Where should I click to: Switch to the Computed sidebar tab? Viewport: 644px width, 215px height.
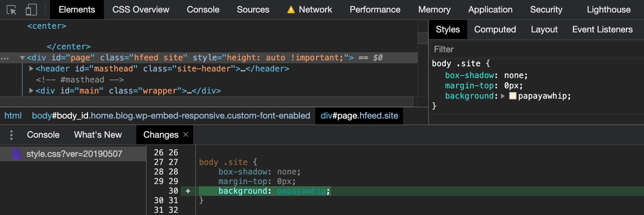[x=495, y=29]
